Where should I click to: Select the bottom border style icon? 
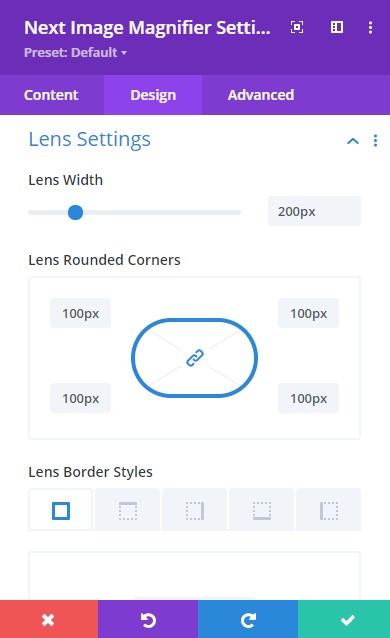(x=262, y=510)
